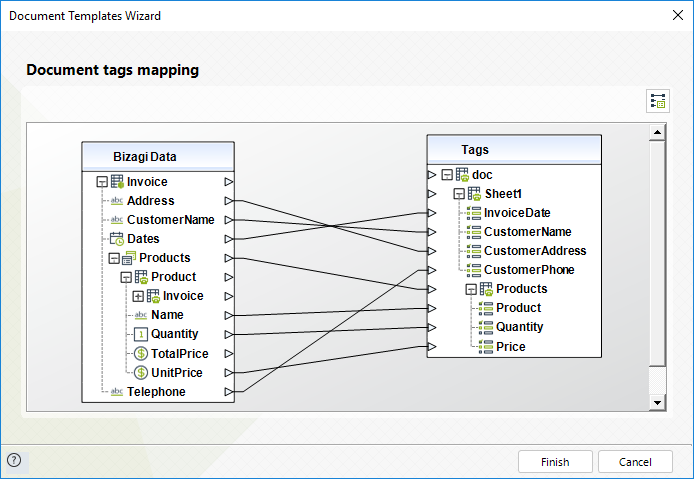Click the tag icon beside CustomerPhone
The width and height of the screenshot is (694, 479).
click(x=474, y=270)
